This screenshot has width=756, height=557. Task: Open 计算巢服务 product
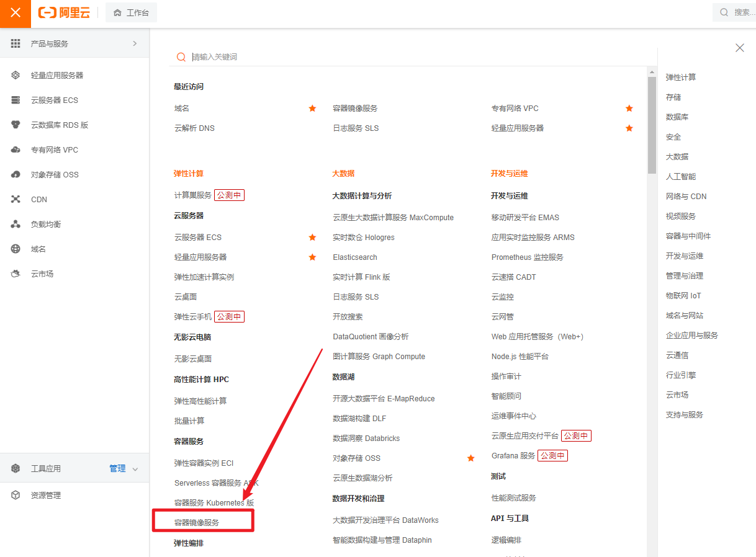click(193, 195)
